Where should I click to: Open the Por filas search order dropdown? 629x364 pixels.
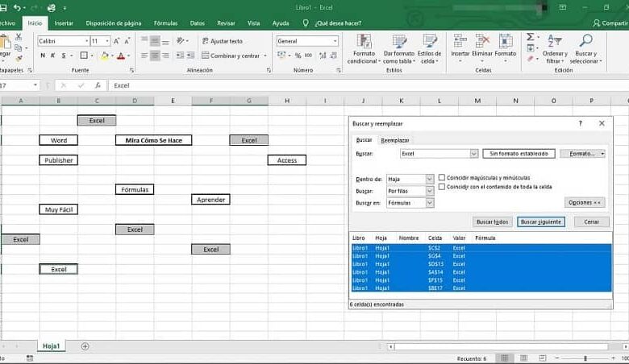point(429,191)
